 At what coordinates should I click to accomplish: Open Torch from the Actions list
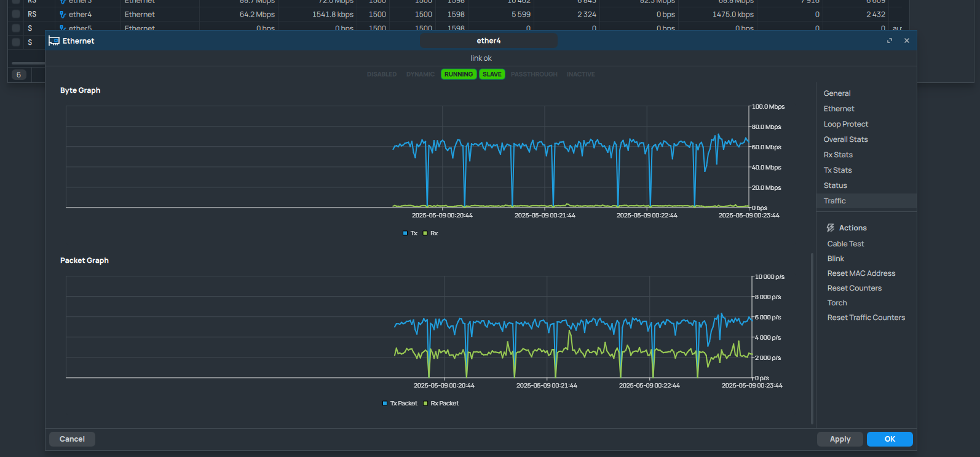coord(837,303)
